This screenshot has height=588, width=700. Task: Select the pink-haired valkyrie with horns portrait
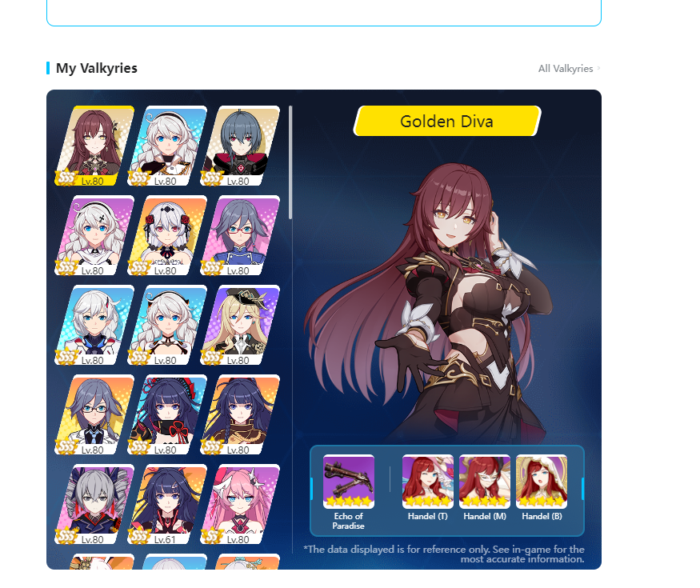[240, 505]
